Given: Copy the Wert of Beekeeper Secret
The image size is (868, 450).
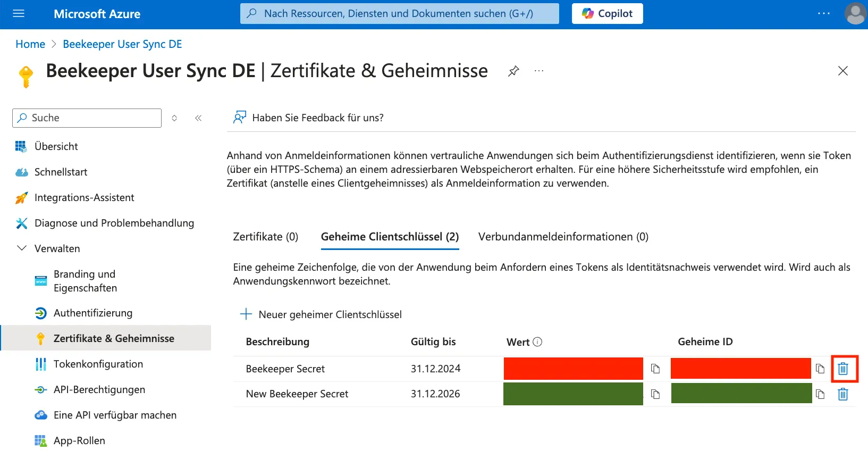Looking at the screenshot, I should tap(655, 369).
